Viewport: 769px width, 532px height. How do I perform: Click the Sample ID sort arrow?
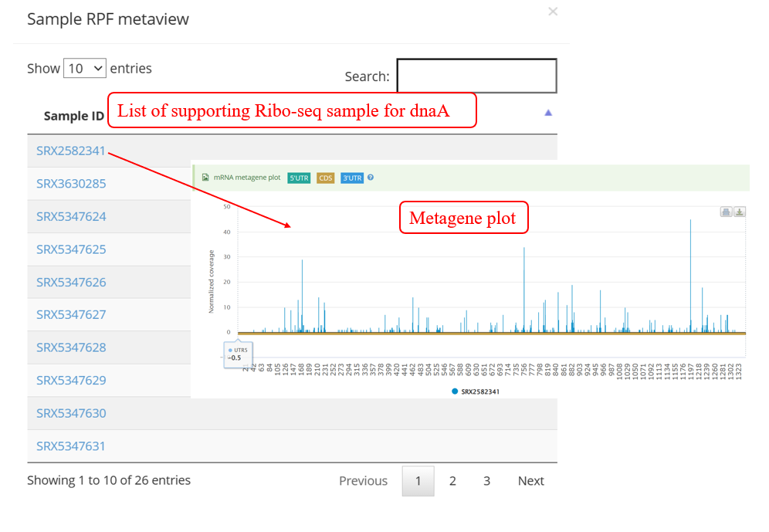548,113
